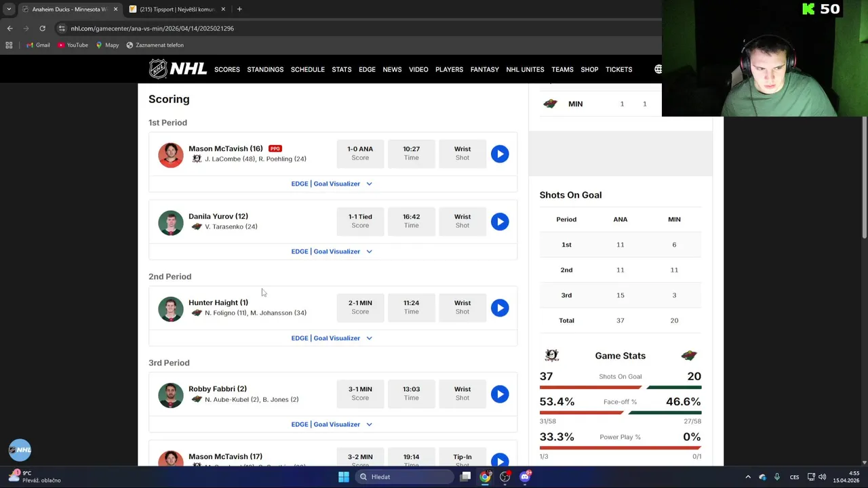This screenshot has width=868, height=488.
Task: Open the SCORES menu
Action: (227, 69)
